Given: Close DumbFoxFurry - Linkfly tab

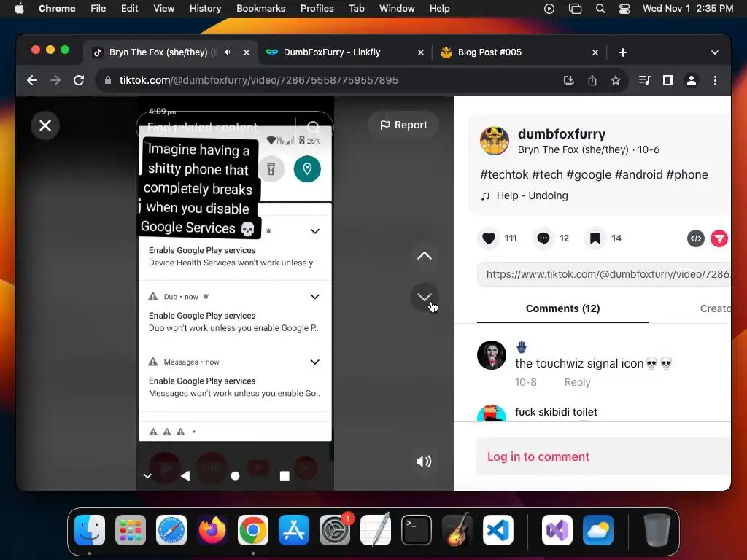Looking at the screenshot, I should pyautogui.click(x=421, y=52).
